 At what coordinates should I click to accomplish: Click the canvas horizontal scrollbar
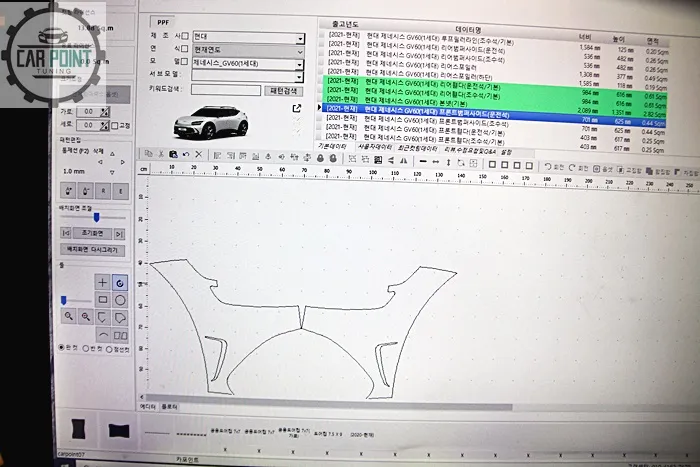pos(328,402)
